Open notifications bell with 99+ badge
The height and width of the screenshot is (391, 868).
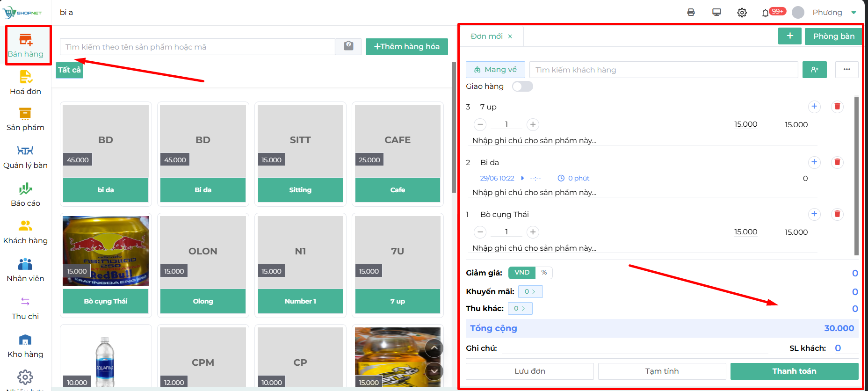(766, 13)
